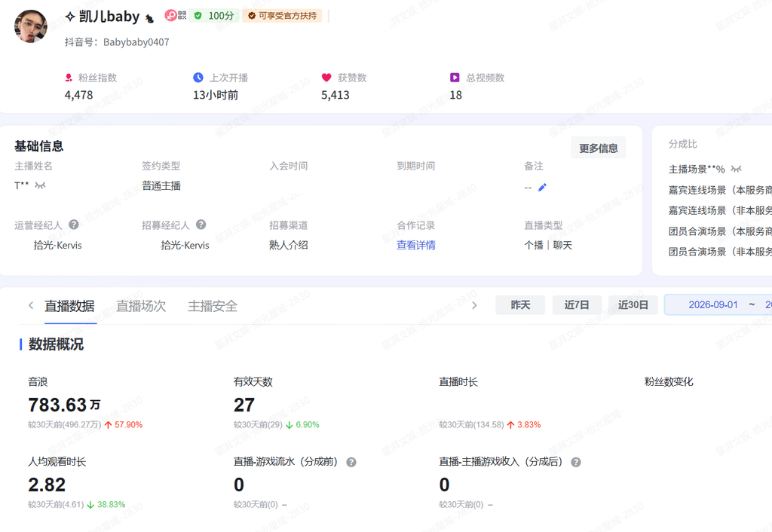Click the question mark beside 直播-游戏流水 (分成前)
Viewport: 772px width, 532px height.
pos(351,462)
